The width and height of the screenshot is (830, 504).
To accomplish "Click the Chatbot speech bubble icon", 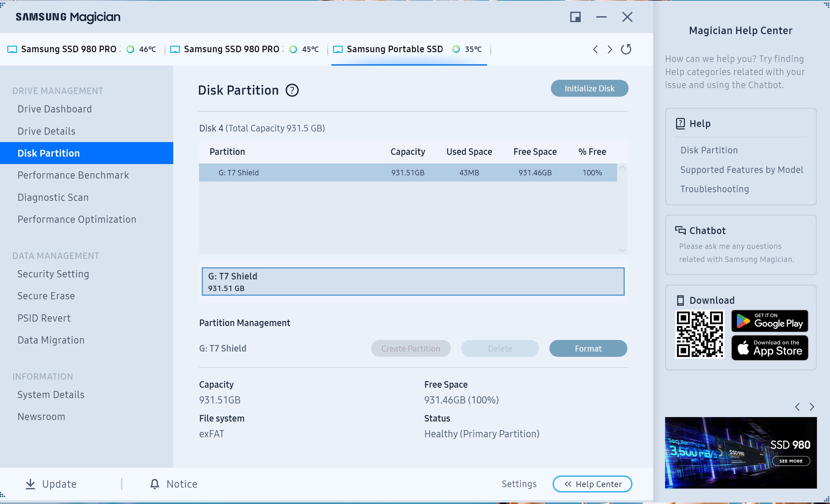I will pos(680,230).
